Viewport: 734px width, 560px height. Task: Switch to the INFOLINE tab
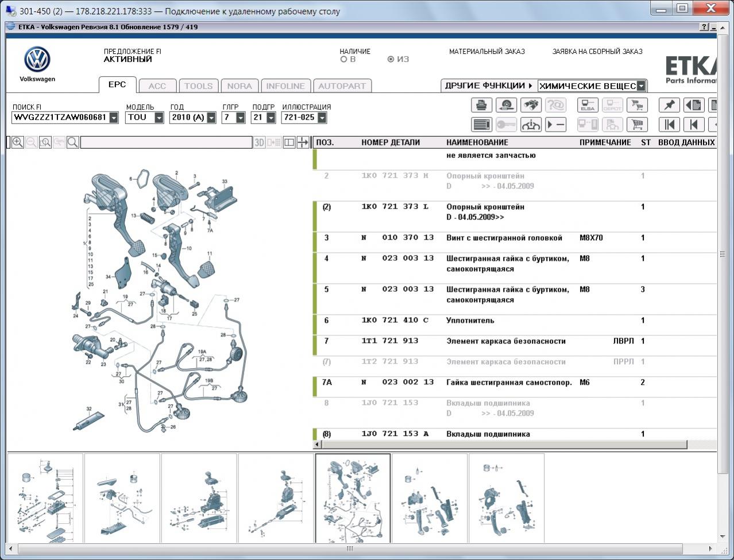point(285,86)
